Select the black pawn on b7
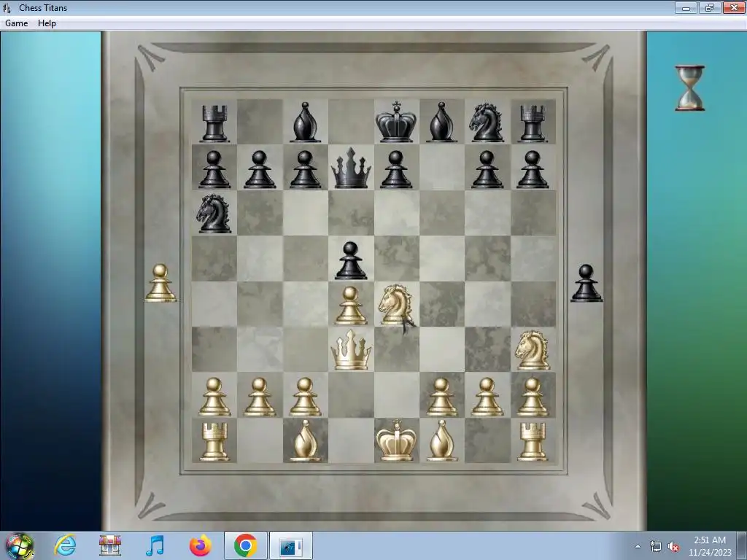This screenshot has height=560, width=747. click(x=260, y=169)
